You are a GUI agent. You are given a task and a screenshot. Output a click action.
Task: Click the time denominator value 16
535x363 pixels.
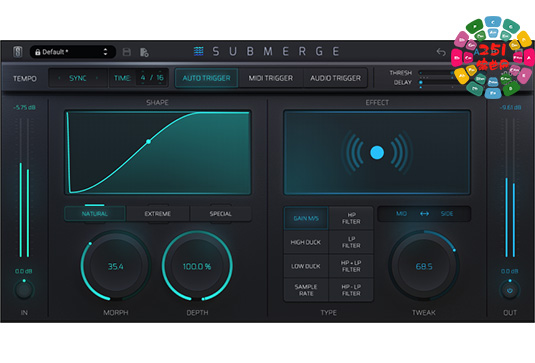tap(160, 78)
